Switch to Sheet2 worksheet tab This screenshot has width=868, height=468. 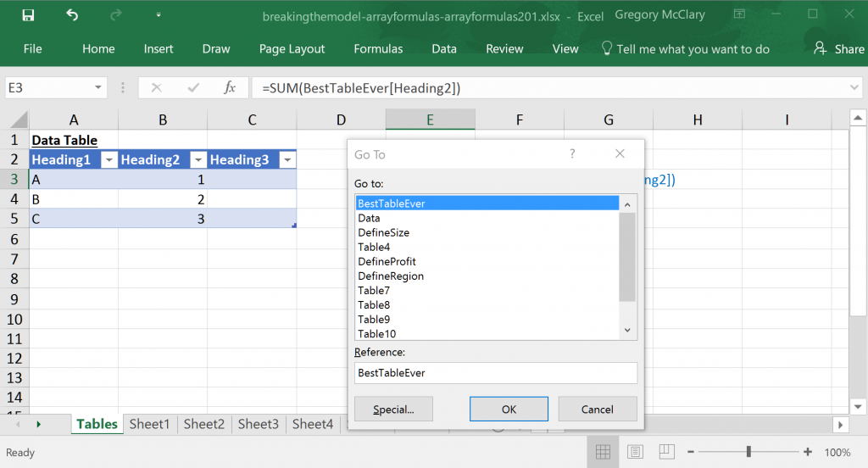(x=203, y=424)
